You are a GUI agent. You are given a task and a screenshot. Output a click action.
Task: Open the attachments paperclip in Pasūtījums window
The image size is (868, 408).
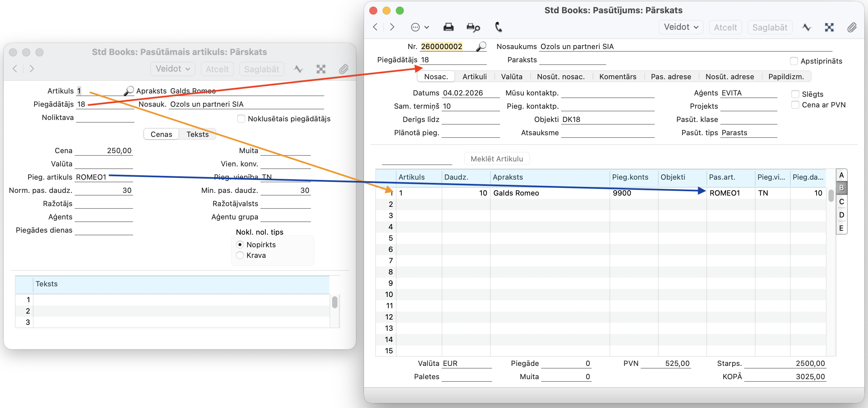852,27
